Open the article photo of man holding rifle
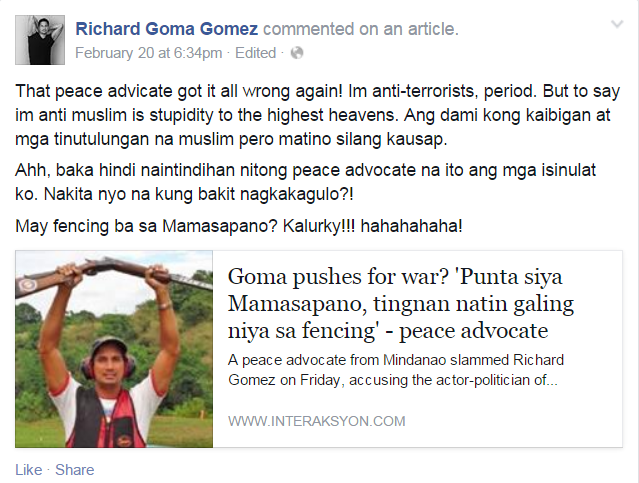The height and width of the screenshot is (483, 639). tap(114, 349)
